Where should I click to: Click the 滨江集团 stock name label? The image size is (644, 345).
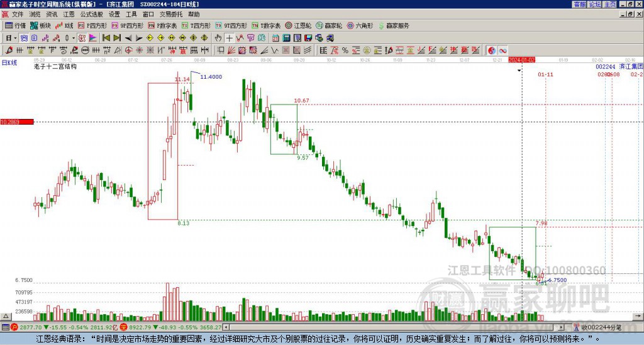click(631, 66)
